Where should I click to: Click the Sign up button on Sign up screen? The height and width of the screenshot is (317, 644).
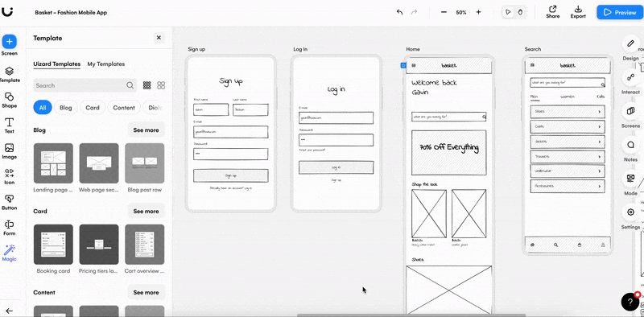click(231, 175)
